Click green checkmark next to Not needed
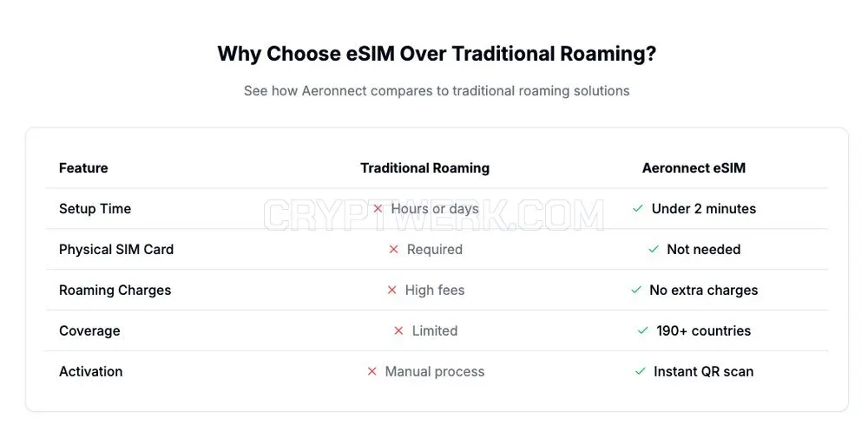This screenshot has width=868, height=431. point(654,250)
